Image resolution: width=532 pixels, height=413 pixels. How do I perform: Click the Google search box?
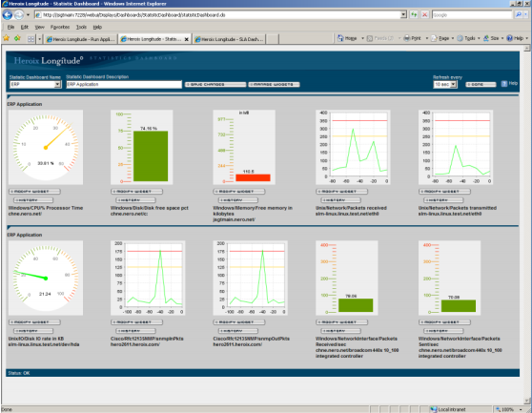(x=472, y=14)
